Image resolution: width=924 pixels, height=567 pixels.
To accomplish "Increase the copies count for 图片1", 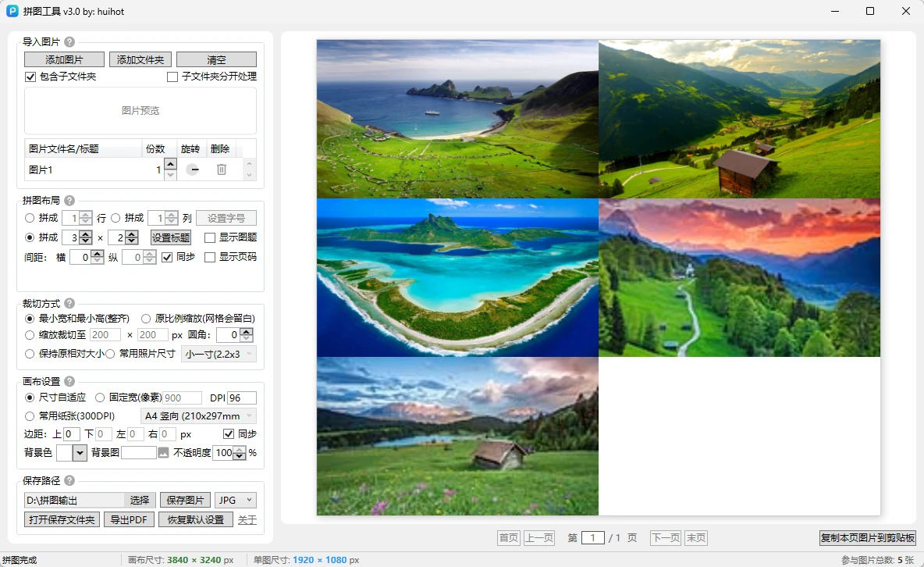I will pos(170,164).
